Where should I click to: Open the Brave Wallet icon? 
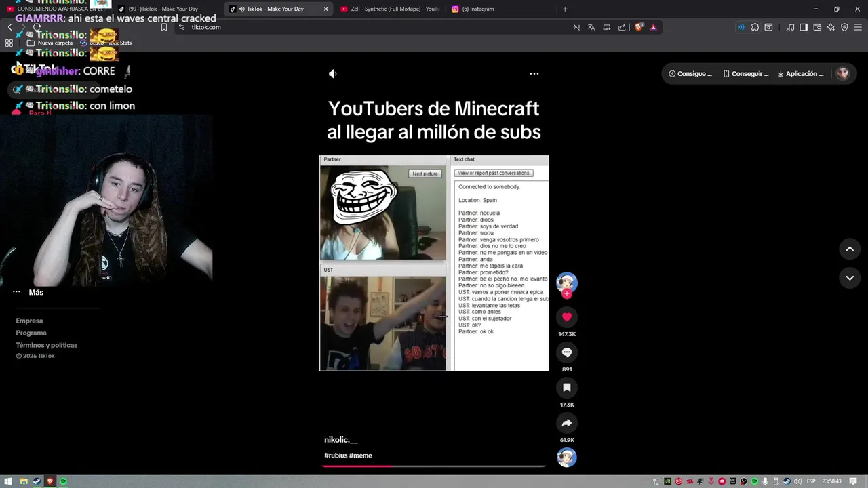click(817, 27)
